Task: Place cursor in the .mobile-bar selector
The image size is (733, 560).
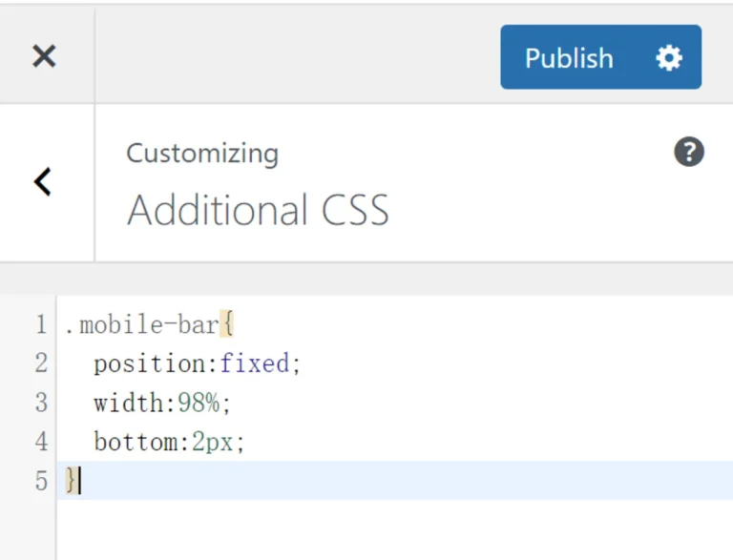Action: 141,325
